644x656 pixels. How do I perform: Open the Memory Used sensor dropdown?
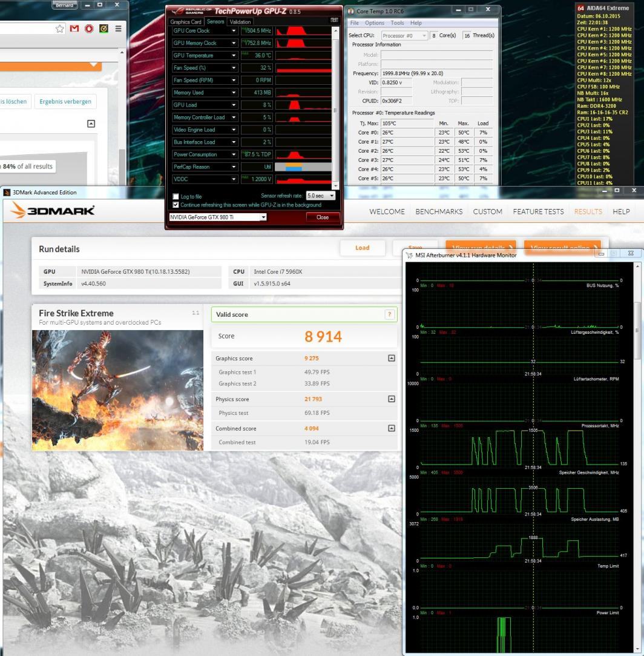coord(234,93)
